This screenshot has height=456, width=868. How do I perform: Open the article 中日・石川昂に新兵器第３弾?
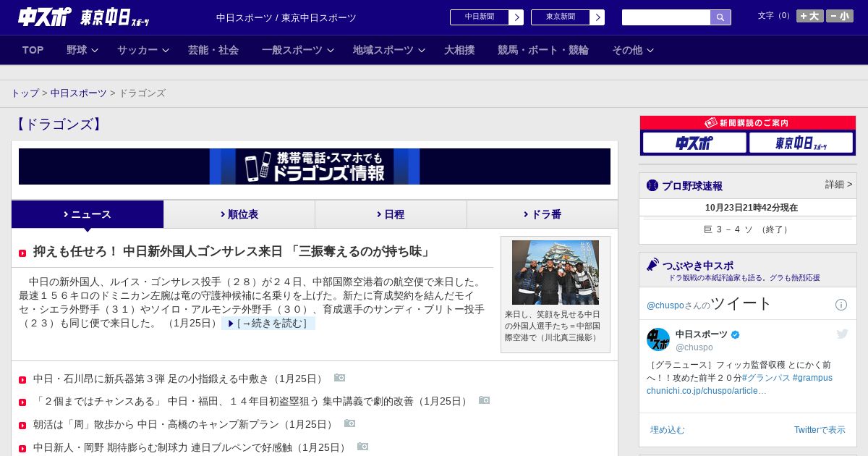click(x=179, y=379)
